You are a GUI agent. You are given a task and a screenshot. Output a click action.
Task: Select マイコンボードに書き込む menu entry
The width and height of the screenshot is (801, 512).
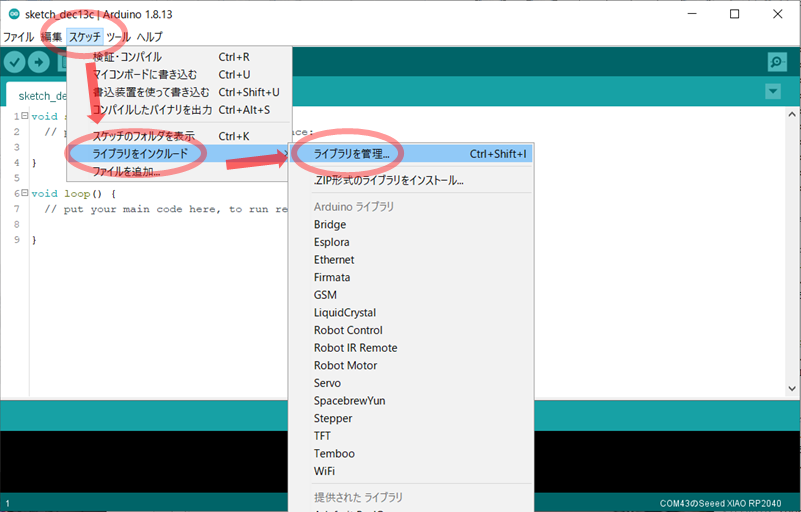pyautogui.click(x=179, y=75)
